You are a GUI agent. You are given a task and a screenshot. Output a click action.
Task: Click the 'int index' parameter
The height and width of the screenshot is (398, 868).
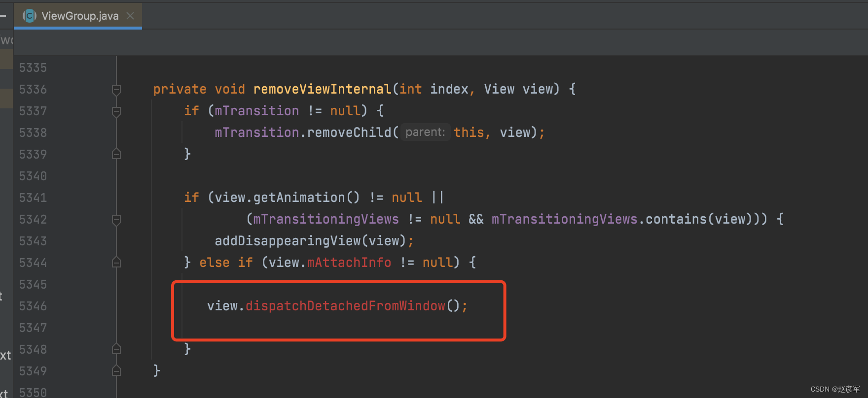(434, 89)
